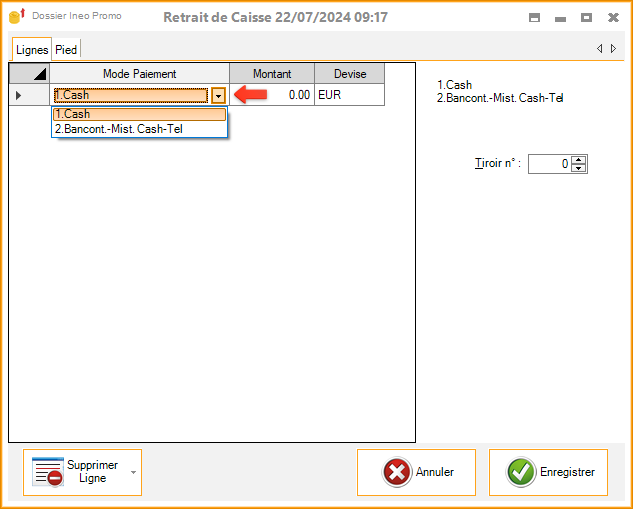Click the select-all corner of the grid
Image resolution: width=633 pixels, height=509 pixels.
29,73
